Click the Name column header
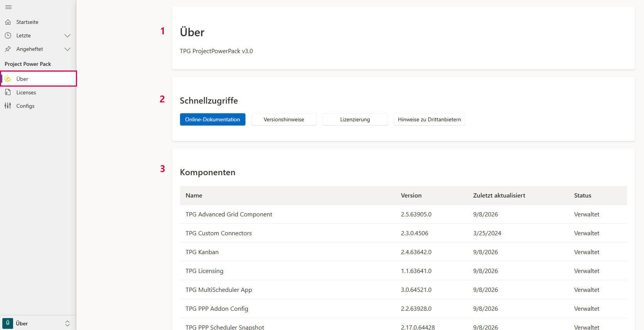 [x=194, y=196]
